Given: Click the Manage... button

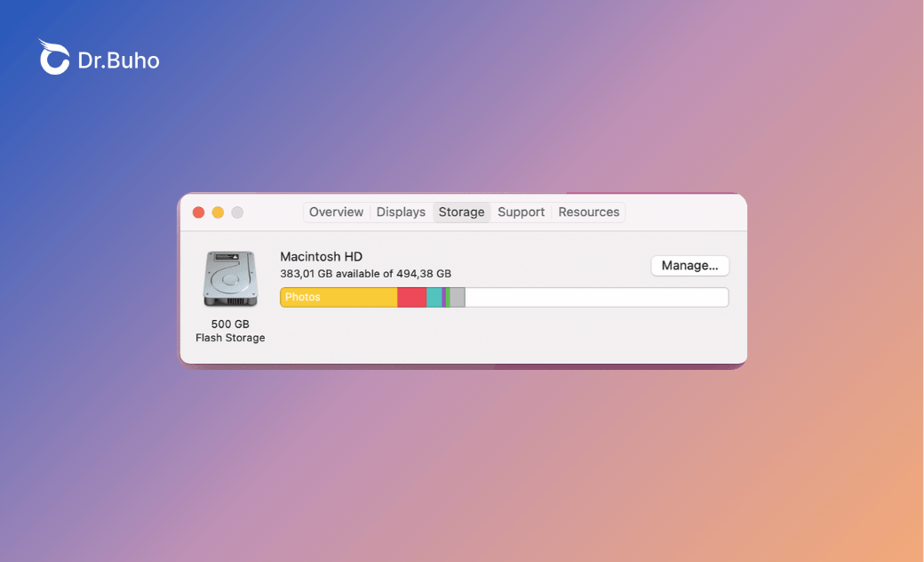Looking at the screenshot, I should (690, 265).
